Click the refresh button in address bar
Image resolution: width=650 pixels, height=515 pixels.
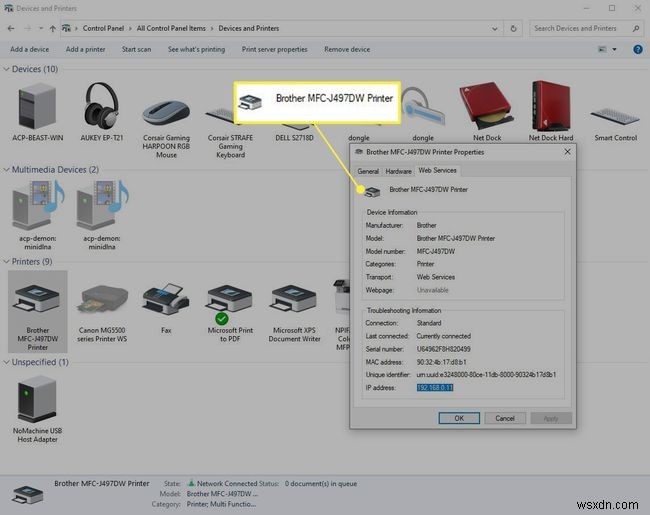coord(513,29)
